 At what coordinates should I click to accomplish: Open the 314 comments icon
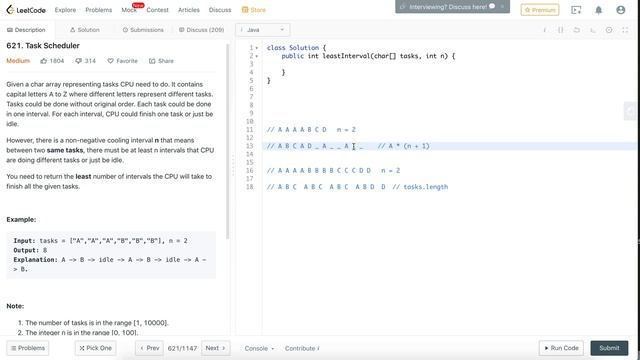(85, 61)
